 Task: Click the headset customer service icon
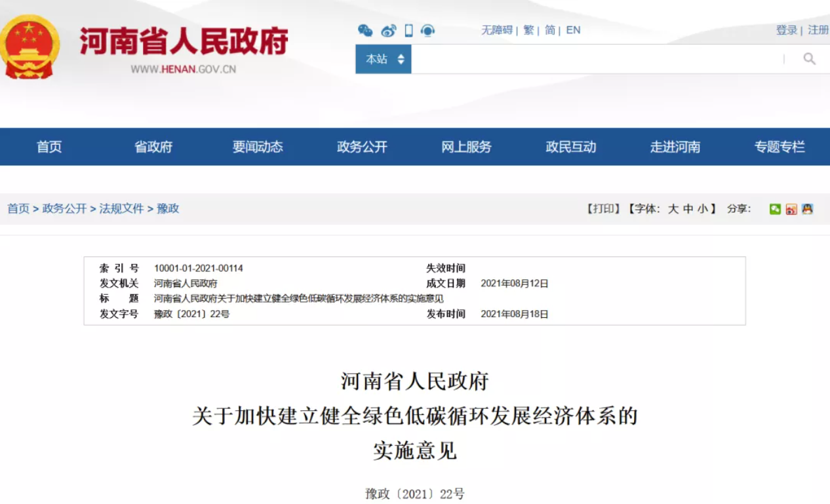coord(427,30)
